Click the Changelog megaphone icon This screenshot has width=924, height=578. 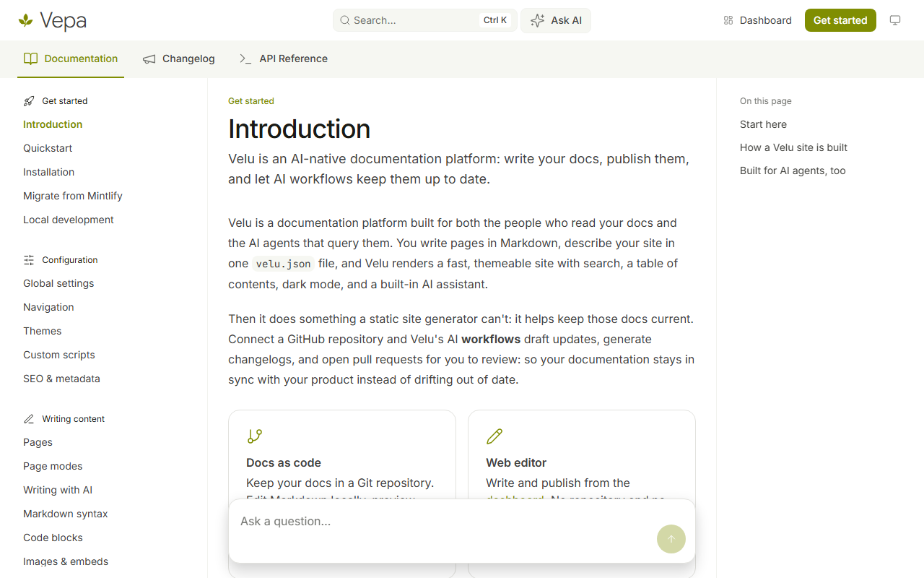click(x=149, y=59)
